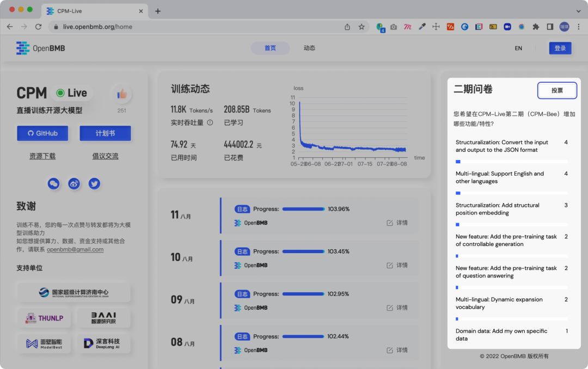Image resolution: width=588 pixels, height=369 pixels.
Task: Click the THUNLP sponsor logo
Action: pos(44,318)
